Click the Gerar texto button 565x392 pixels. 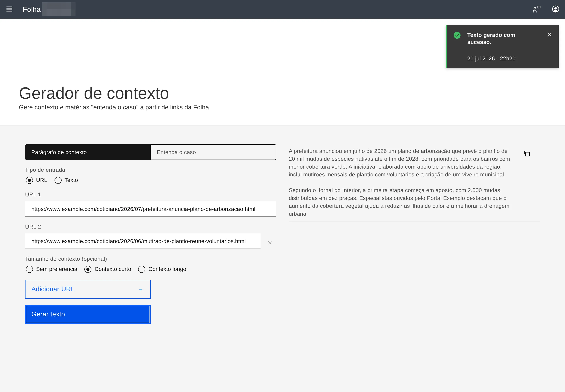click(88, 314)
